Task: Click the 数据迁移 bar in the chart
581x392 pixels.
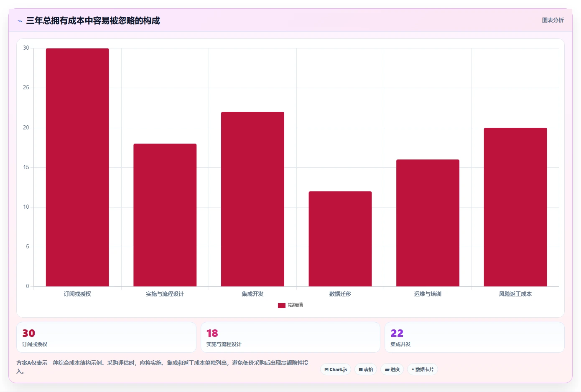Action: pos(340,239)
